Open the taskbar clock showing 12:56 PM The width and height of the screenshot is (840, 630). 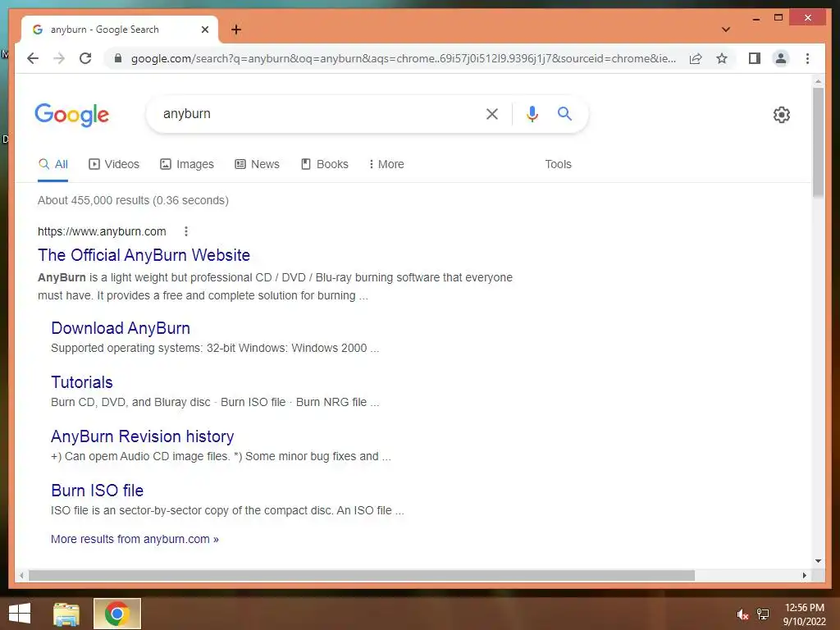(804, 614)
